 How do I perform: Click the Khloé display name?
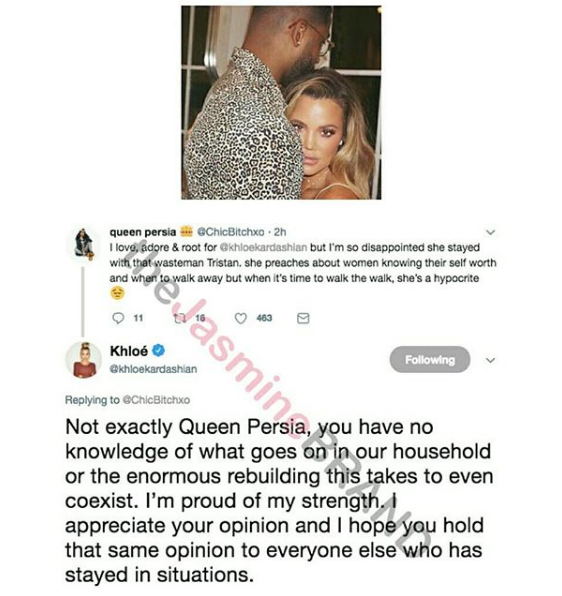pyautogui.click(x=129, y=350)
